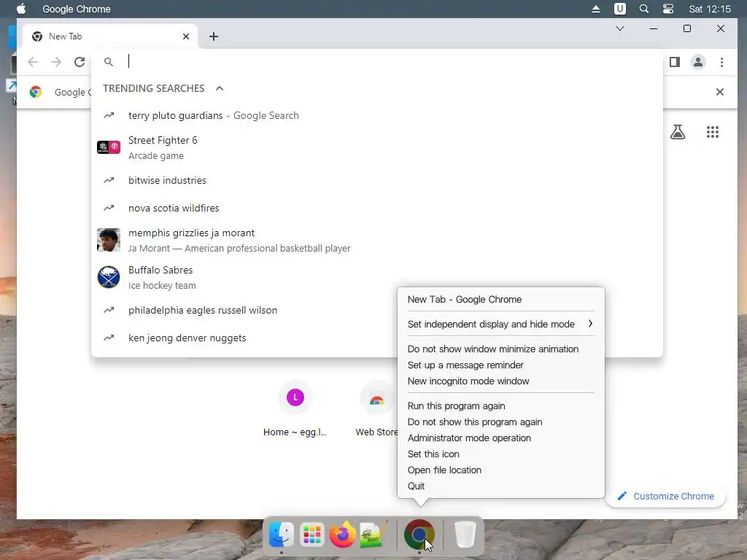Choose Quit in context menu

(x=500, y=486)
